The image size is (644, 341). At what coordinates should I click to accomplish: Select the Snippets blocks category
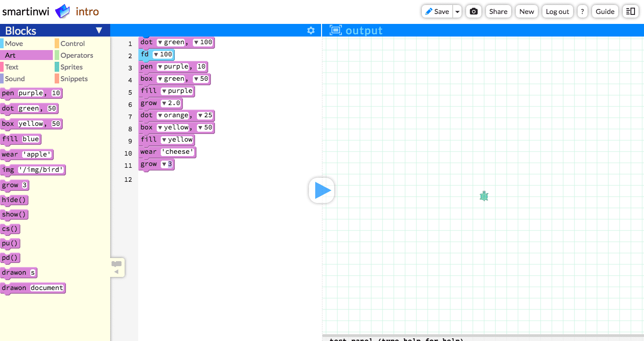[x=82, y=78]
